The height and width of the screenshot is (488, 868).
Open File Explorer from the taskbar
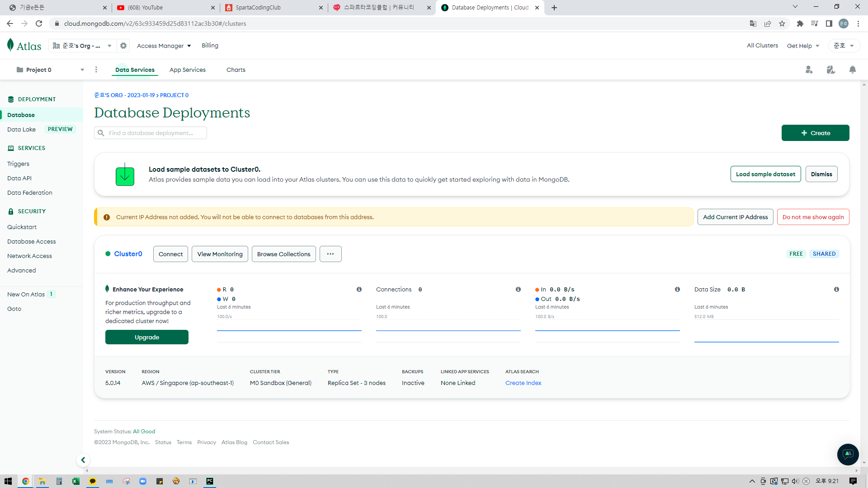(x=42, y=481)
